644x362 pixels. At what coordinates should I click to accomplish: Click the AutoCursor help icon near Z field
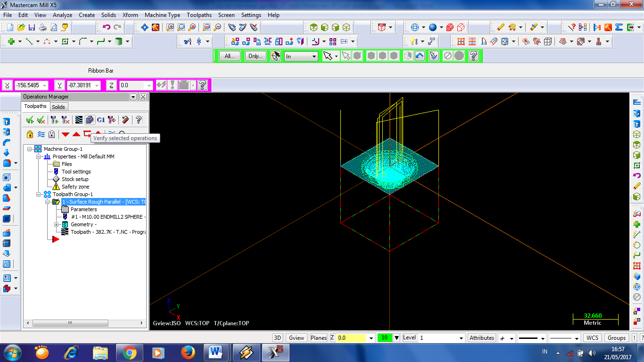pyautogui.click(x=202, y=85)
